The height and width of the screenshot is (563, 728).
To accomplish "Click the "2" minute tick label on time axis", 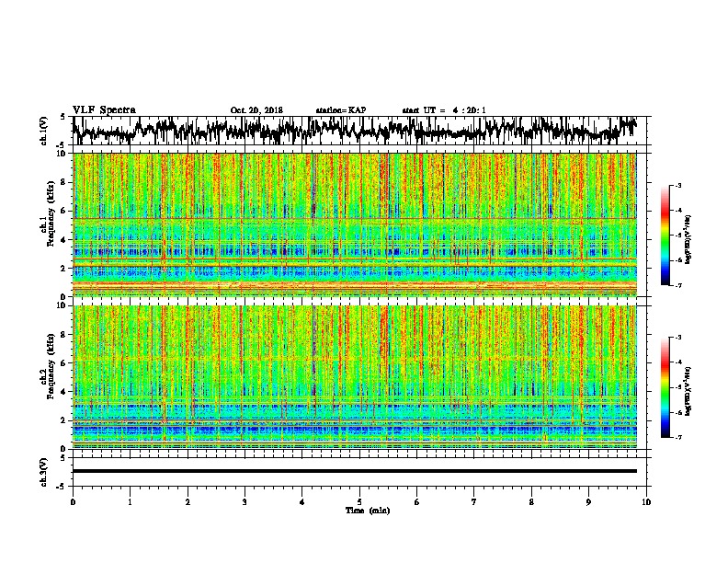I will pyautogui.click(x=188, y=502).
